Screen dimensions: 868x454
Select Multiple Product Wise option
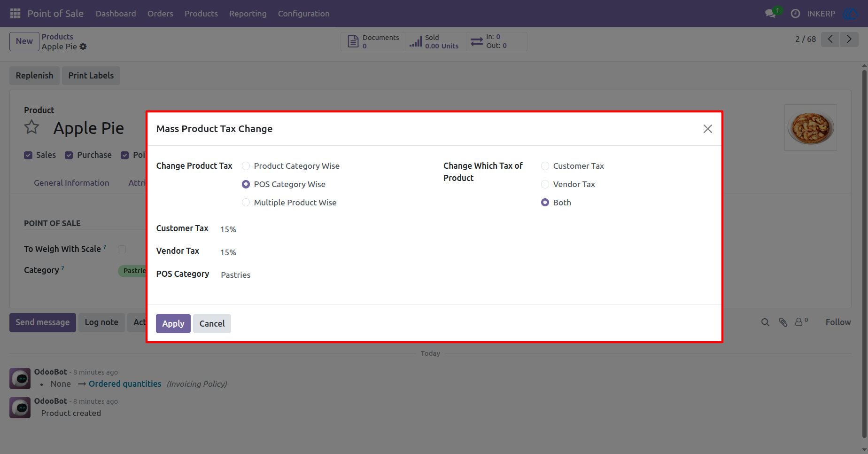click(246, 203)
